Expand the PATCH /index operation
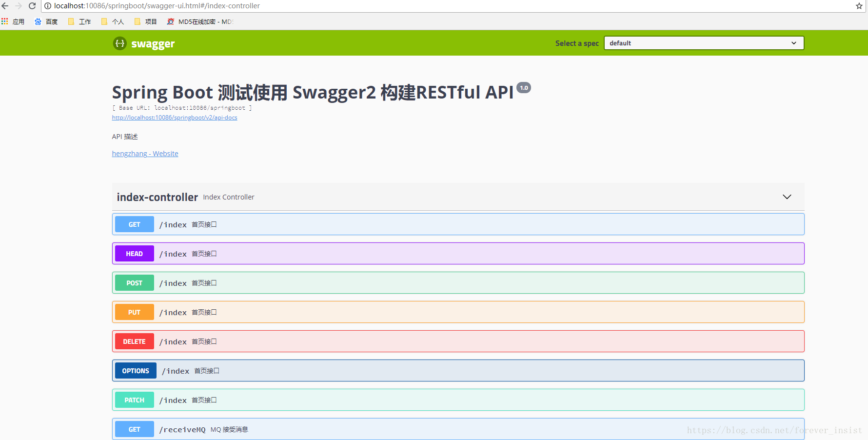The image size is (868, 440). pyautogui.click(x=458, y=400)
